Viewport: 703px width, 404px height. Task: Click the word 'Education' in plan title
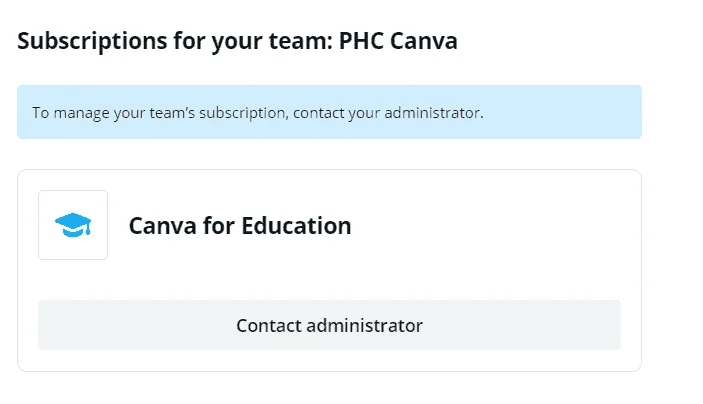(x=296, y=226)
